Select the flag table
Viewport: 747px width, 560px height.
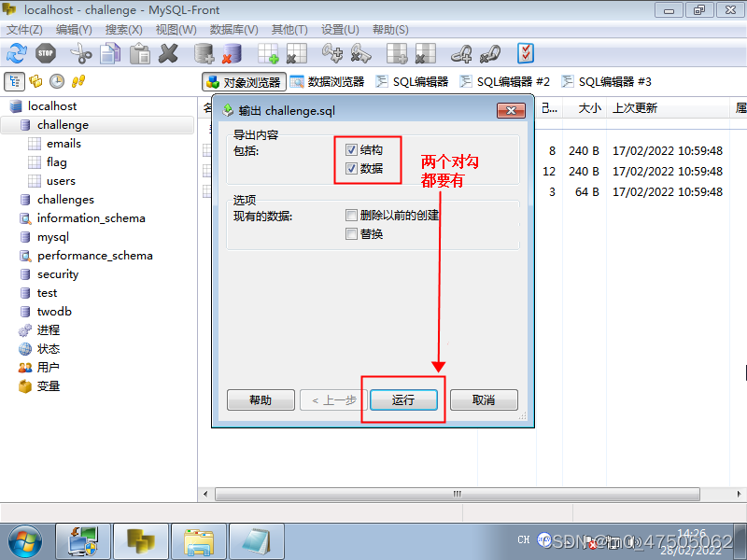(x=57, y=161)
